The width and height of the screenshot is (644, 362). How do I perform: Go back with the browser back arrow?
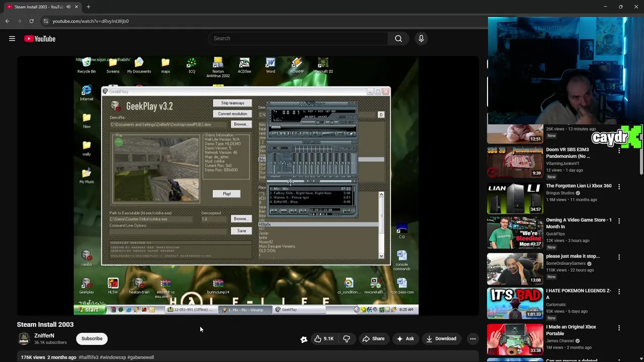pos(7,21)
